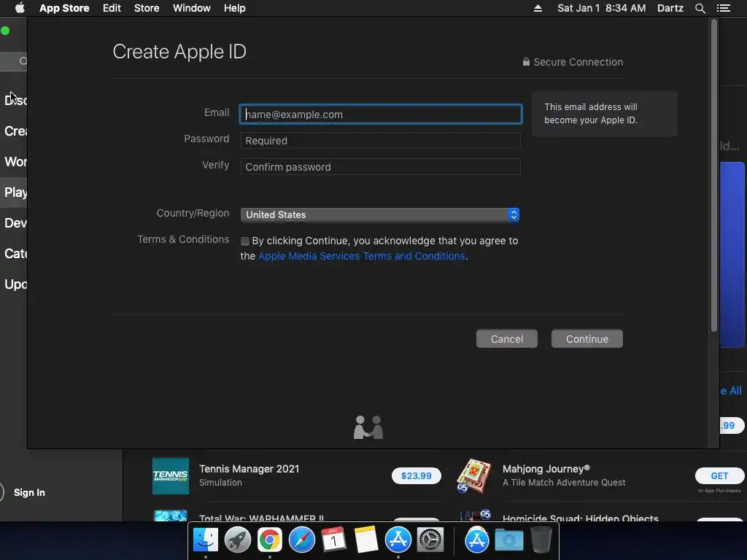The width and height of the screenshot is (747, 560).
Task: Select the Updates sidebar item
Action: click(15, 284)
